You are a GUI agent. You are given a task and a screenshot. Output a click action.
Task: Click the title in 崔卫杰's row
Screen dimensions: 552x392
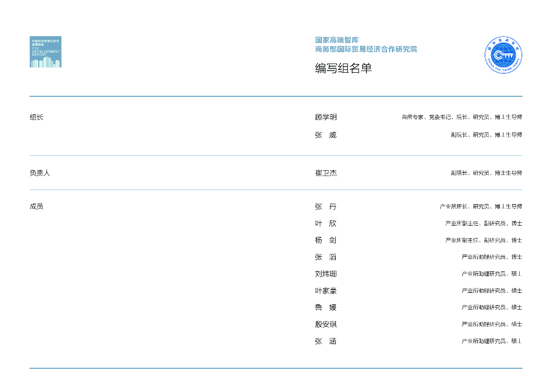pos(486,173)
